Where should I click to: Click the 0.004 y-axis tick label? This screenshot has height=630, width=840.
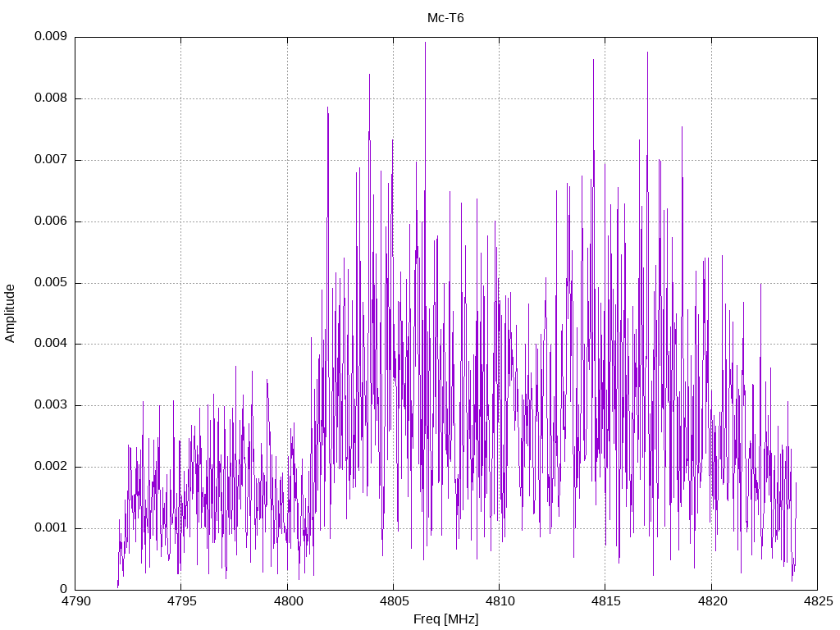click(51, 344)
